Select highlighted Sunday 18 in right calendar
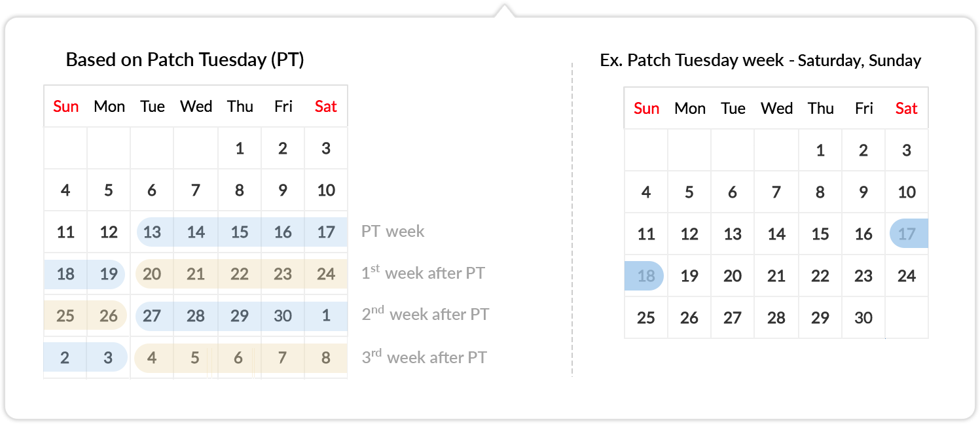The image size is (980, 424). pyautogui.click(x=645, y=275)
